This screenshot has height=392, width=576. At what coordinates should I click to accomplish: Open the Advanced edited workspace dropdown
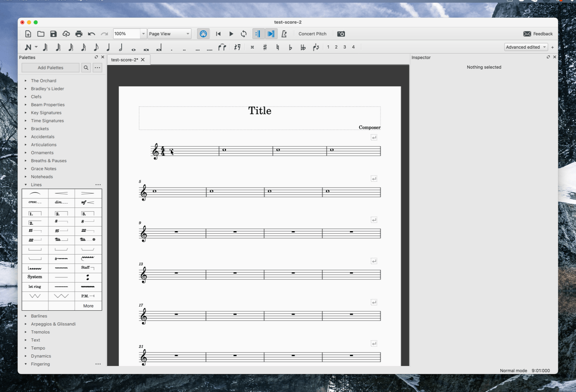[x=526, y=47]
